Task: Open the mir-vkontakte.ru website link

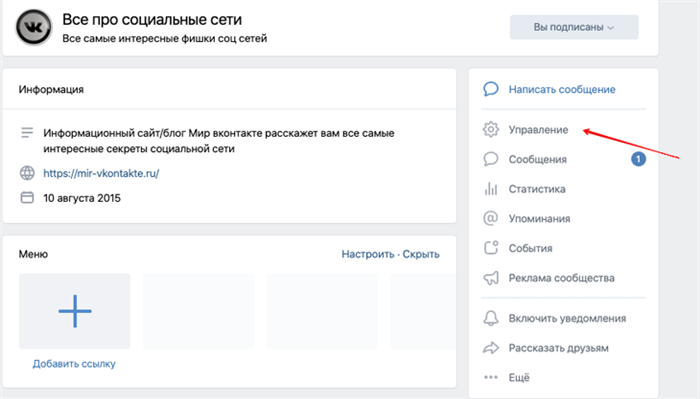Action: tap(101, 173)
